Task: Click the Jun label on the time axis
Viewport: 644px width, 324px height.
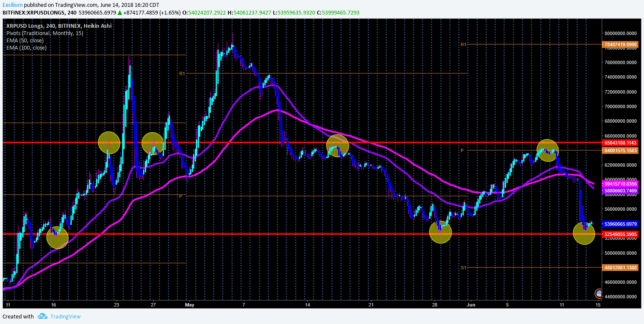Action: pos(471,305)
